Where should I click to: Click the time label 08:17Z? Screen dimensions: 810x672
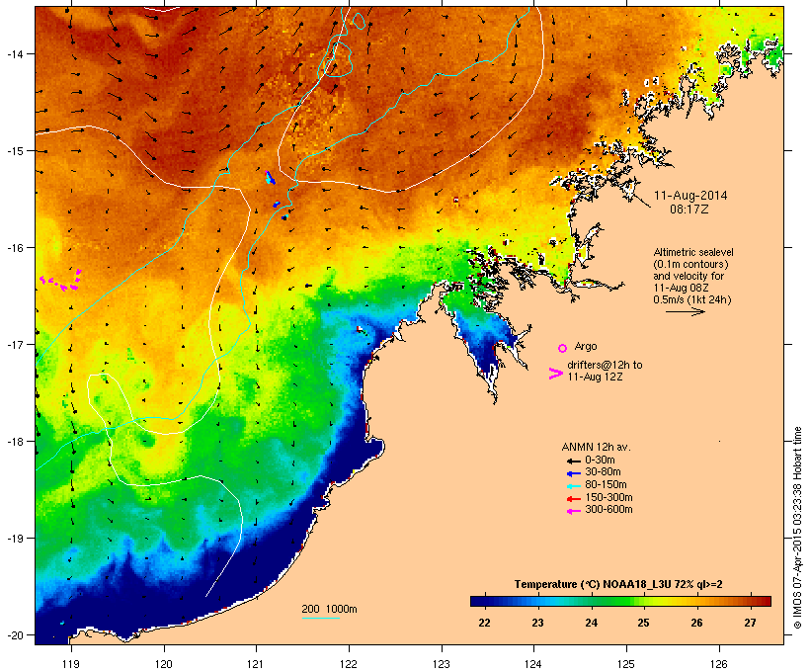point(689,210)
